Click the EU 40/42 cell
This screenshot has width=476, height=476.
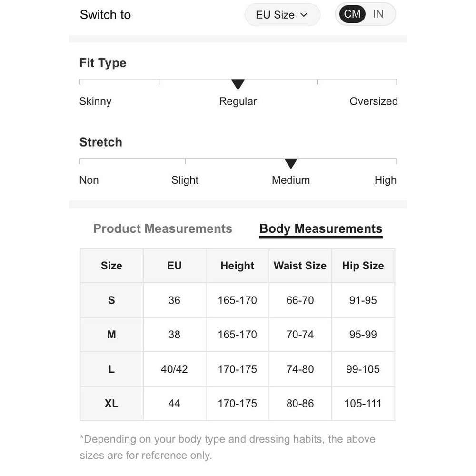point(174,369)
